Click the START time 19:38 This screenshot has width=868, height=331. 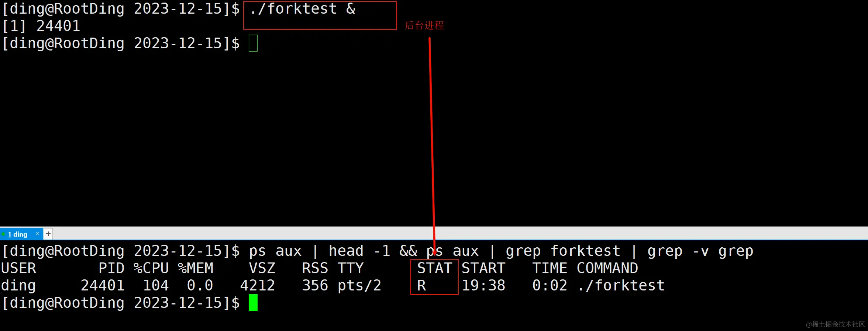click(483, 285)
